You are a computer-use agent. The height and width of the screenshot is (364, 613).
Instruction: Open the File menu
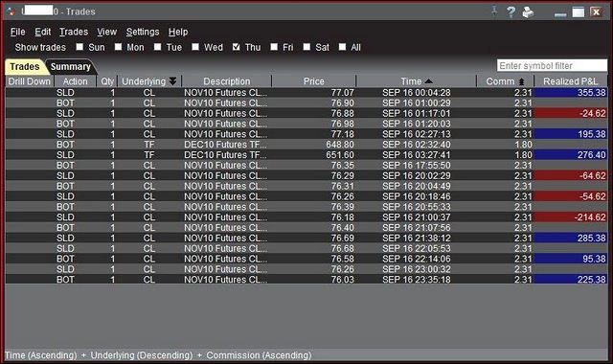click(x=18, y=32)
